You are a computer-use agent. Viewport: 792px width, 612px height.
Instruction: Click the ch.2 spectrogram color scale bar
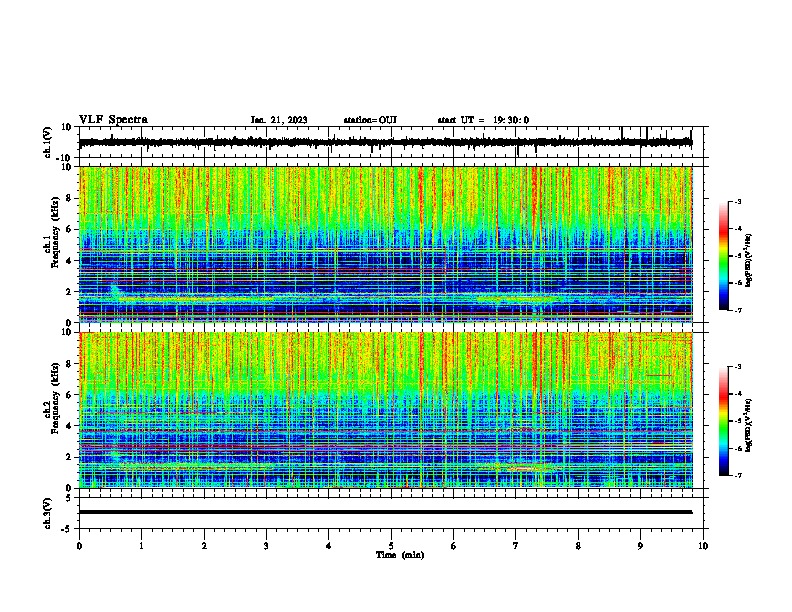click(724, 421)
